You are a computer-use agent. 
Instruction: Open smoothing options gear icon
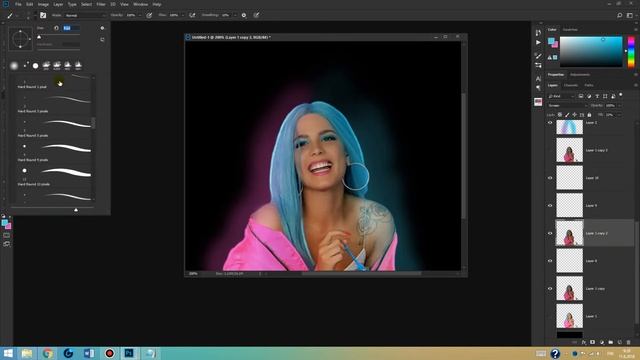[244, 15]
